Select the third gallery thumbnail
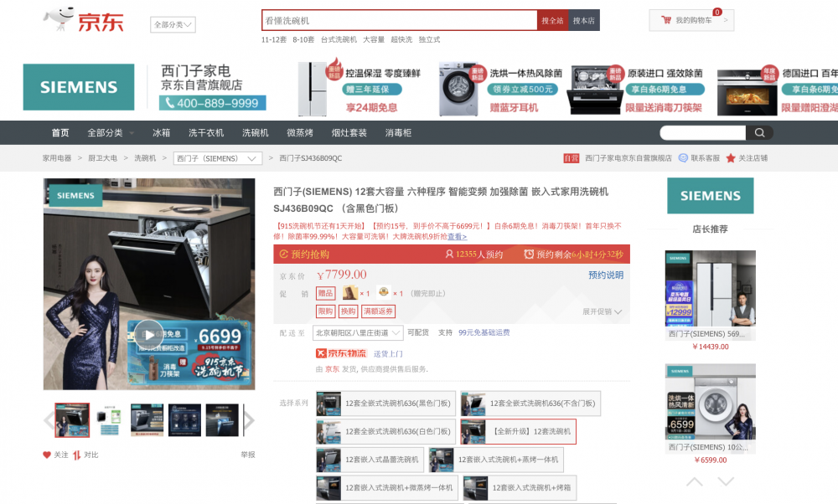The image size is (838, 504). [147, 420]
